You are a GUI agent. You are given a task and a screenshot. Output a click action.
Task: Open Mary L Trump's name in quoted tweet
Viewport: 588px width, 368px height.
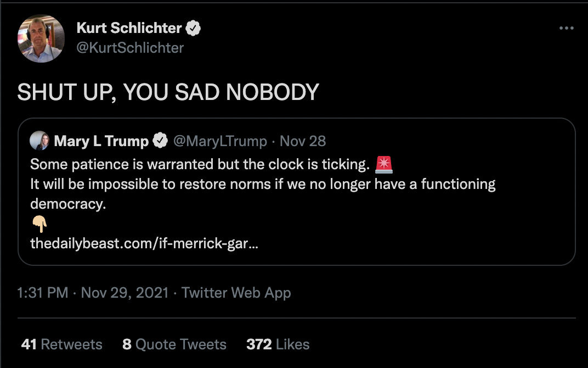pyautogui.click(x=101, y=141)
